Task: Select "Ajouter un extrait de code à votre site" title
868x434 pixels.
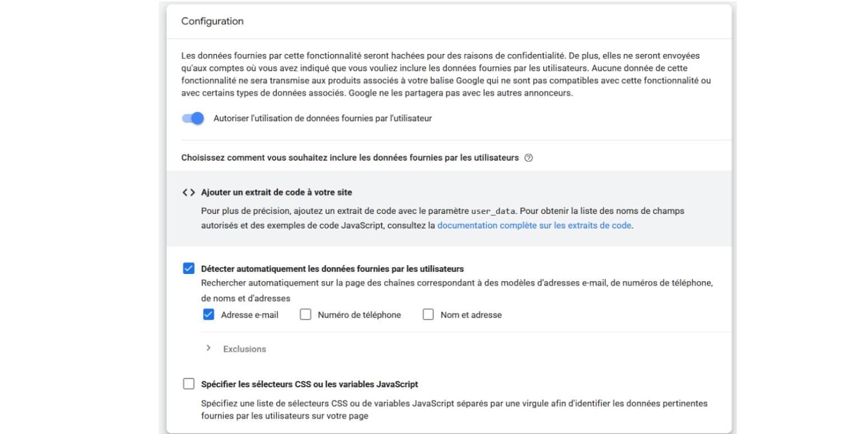Action: [276, 193]
